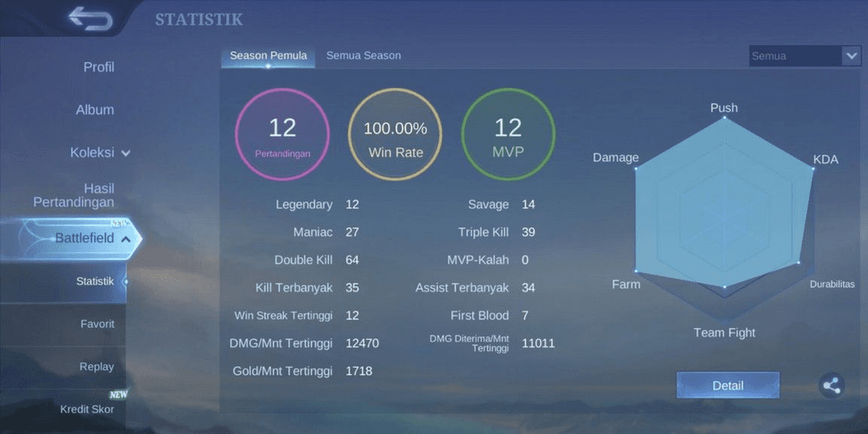868x434 pixels.
Task: Expand the Koleksi menu chevron
Action: (126, 154)
